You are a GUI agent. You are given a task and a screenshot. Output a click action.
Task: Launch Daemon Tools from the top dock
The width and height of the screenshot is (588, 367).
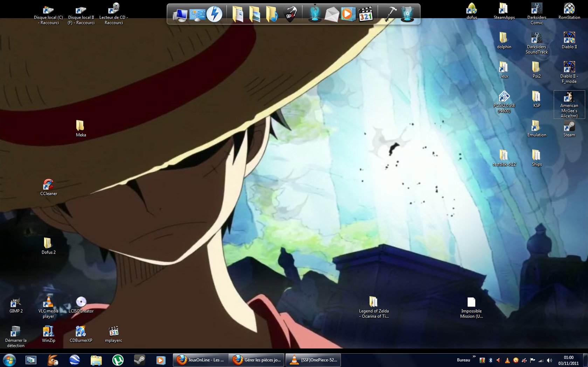point(214,14)
